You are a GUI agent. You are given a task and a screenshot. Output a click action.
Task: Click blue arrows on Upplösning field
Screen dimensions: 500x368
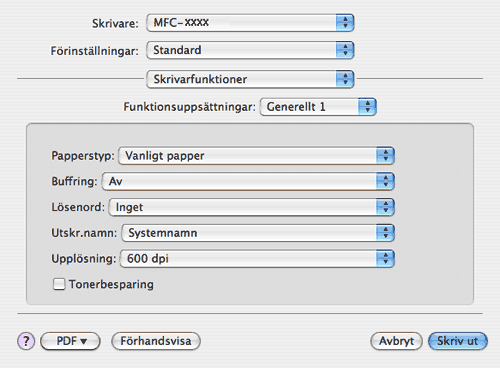point(385,259)
